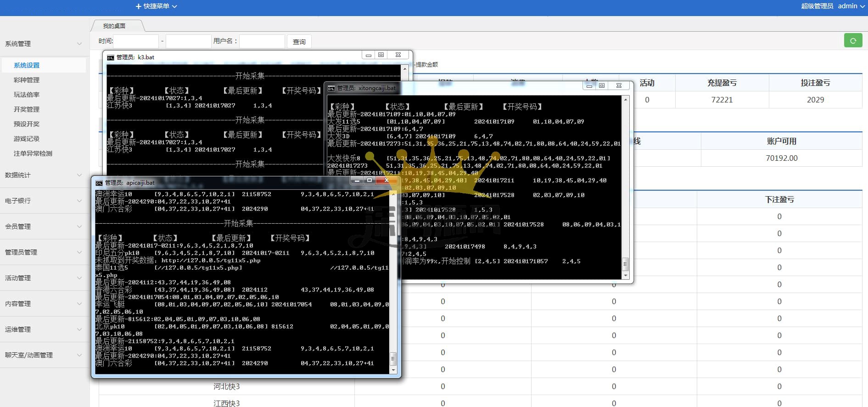Switch to the 我的桌面 tab
This screenshot has width=868, height=407.
[114, 26]
